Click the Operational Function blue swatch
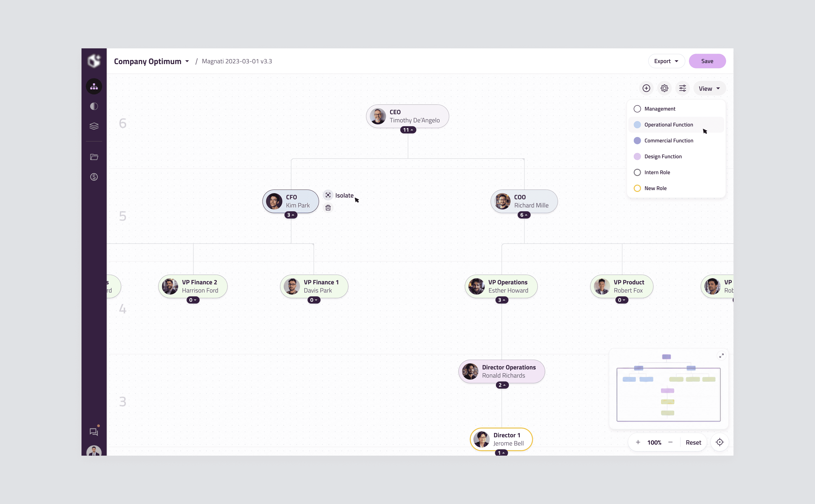815x504 pixels. (x=637, y=125)
